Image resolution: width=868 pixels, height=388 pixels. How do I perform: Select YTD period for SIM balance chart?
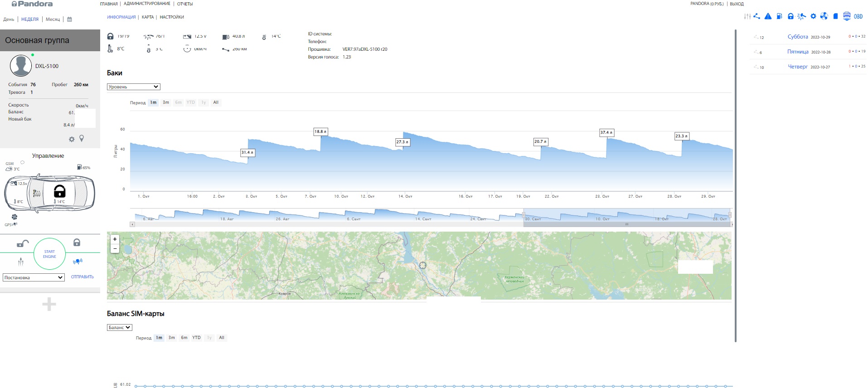tap(196, 338)
